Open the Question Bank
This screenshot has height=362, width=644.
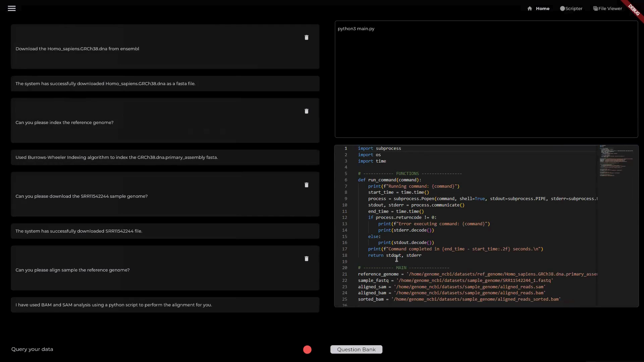click(356, 350)
